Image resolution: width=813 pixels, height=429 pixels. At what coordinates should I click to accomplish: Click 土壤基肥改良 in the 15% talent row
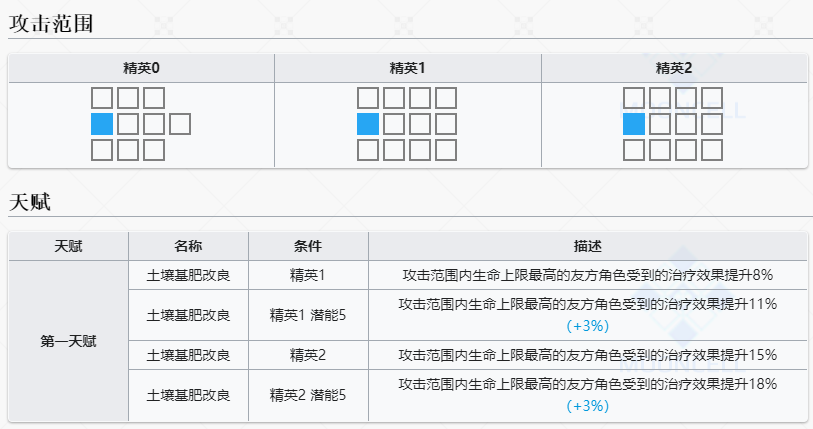point(188,355)
